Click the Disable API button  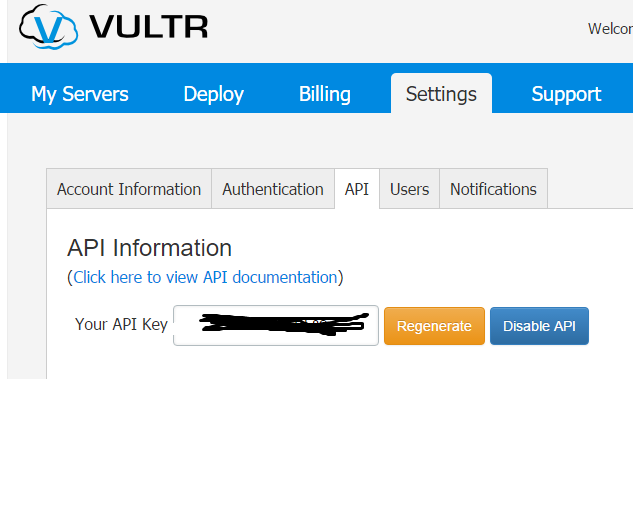(539, 326)
